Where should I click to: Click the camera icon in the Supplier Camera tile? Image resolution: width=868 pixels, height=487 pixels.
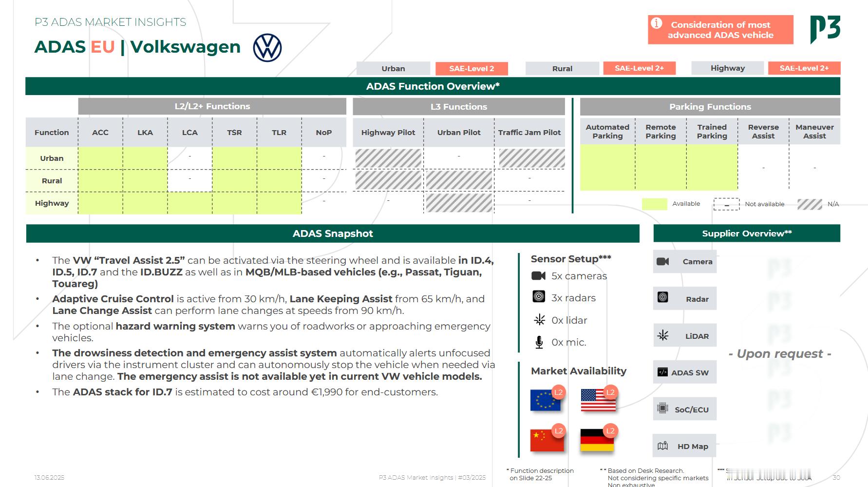point(663,262)
